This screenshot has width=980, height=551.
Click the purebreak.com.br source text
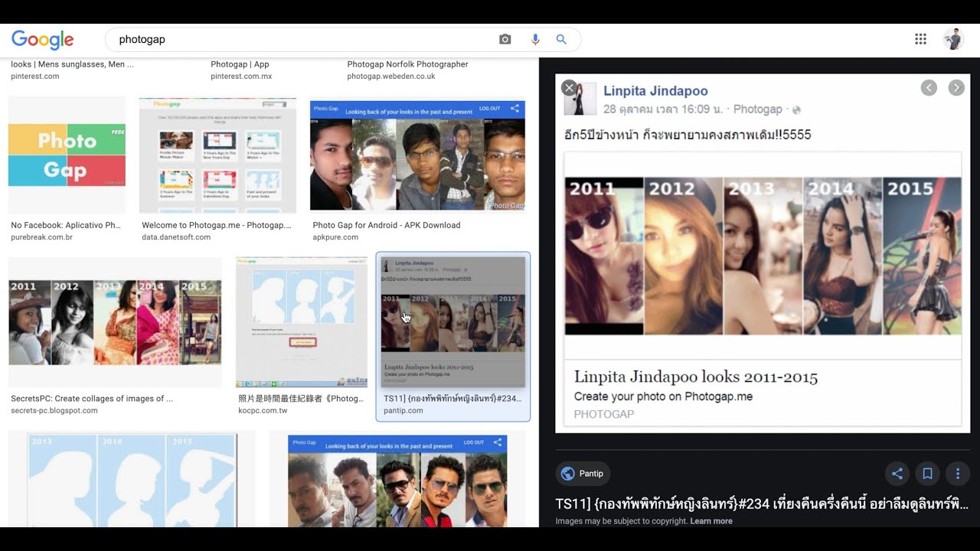41,237
